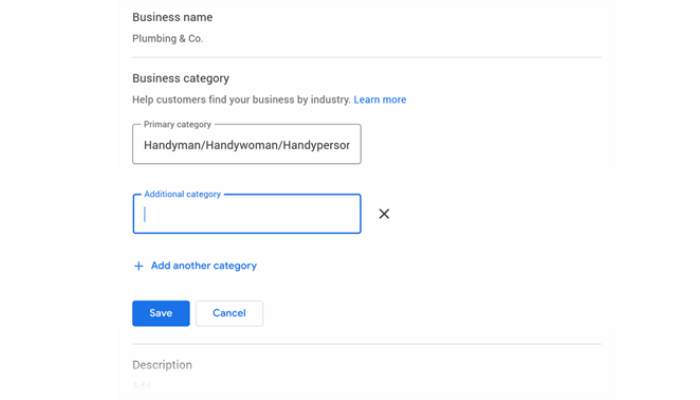
Task: Click the Description section heading
Action: (162, 365)
